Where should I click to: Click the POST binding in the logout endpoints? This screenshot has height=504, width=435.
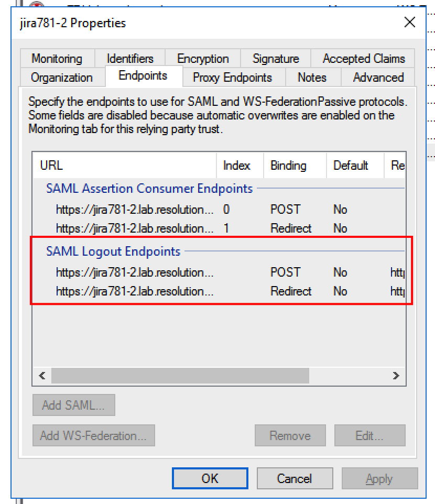coord(285,272)
